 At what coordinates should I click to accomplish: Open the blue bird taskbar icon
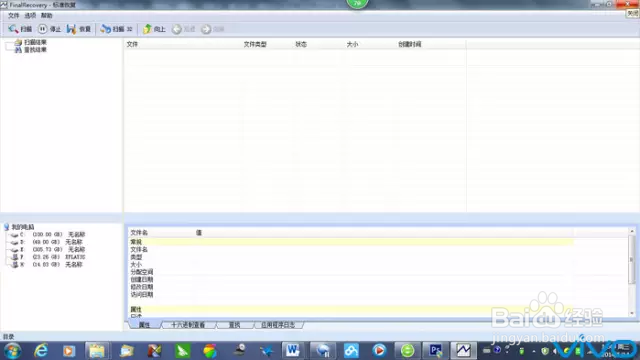pos(267,351)
